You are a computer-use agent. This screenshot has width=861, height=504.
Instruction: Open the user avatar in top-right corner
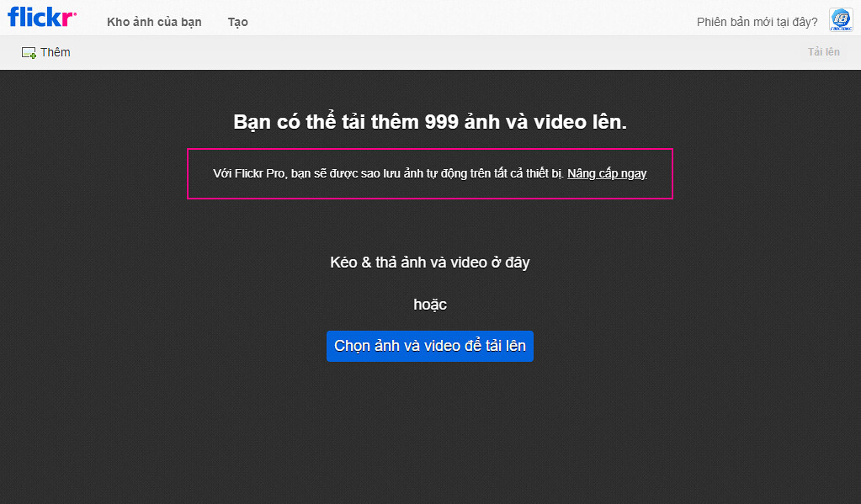(841, 21)
